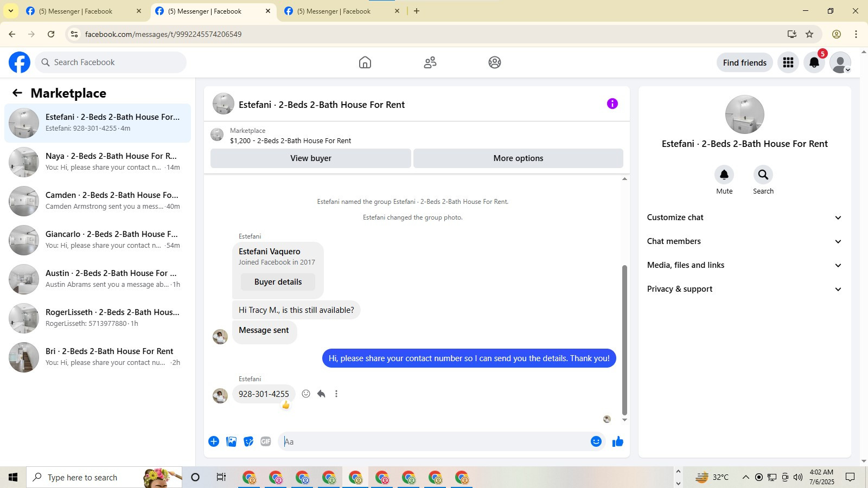Send a thumbs-up like
The image size is (868, 488).
(618, 441)
